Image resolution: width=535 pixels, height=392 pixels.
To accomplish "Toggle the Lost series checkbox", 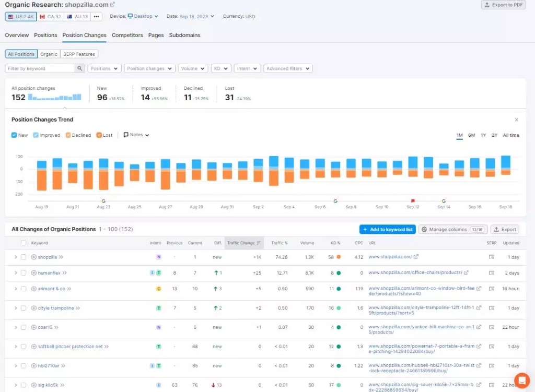I will pyautogui.click(x=99, y=135).
